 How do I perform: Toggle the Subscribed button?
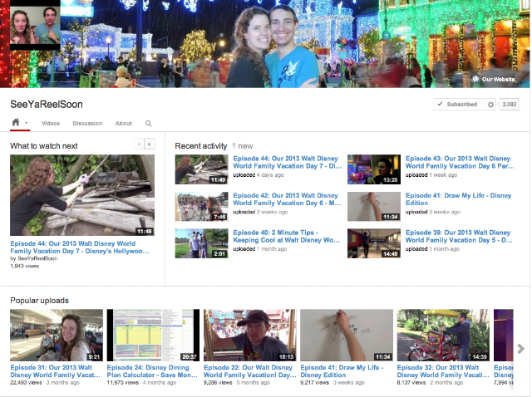pyautogui.click(x=459, y=105)
